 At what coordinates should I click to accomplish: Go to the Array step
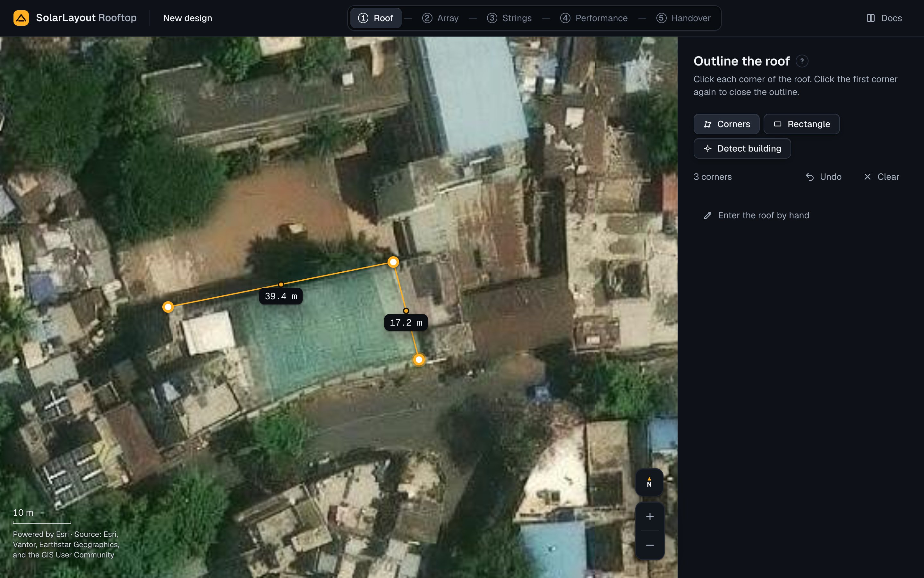[x=440, y=18]
